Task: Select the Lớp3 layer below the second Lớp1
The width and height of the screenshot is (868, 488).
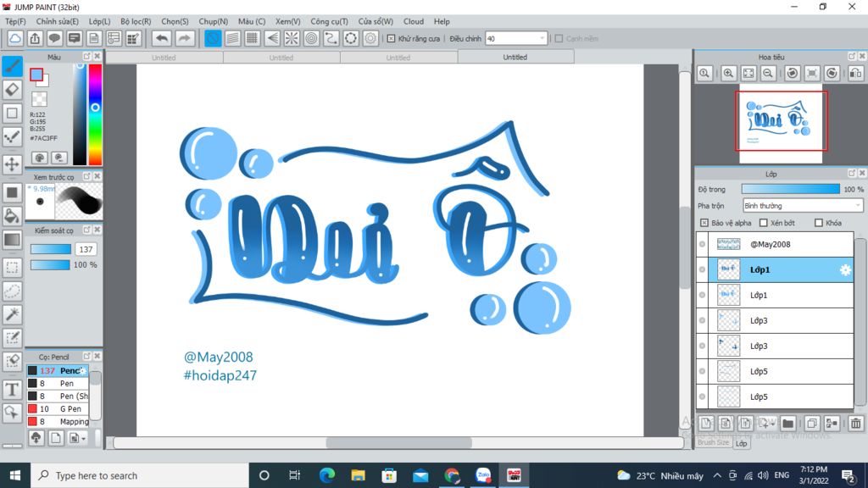Action: pyautogui.click(x=775, y=320)
